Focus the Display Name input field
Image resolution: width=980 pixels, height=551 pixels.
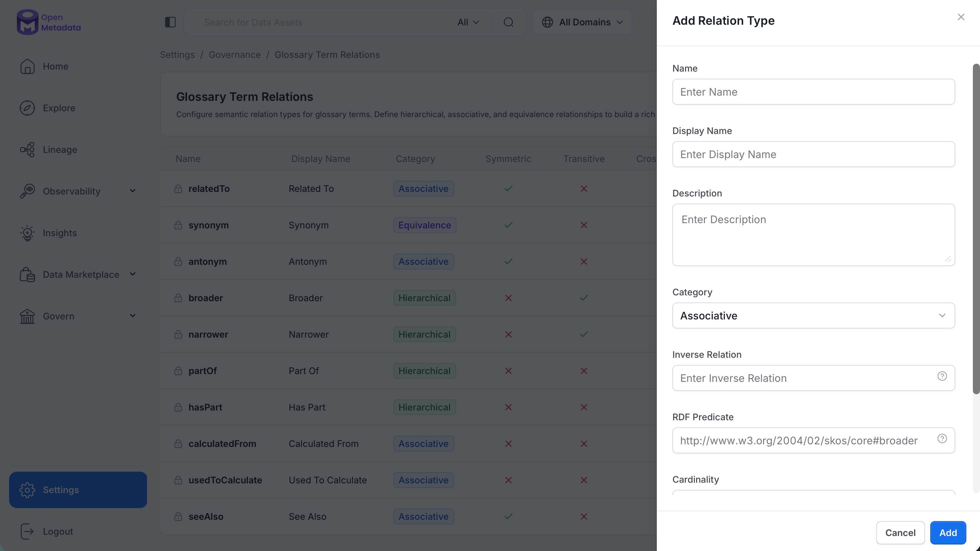[x=814, y=154]
